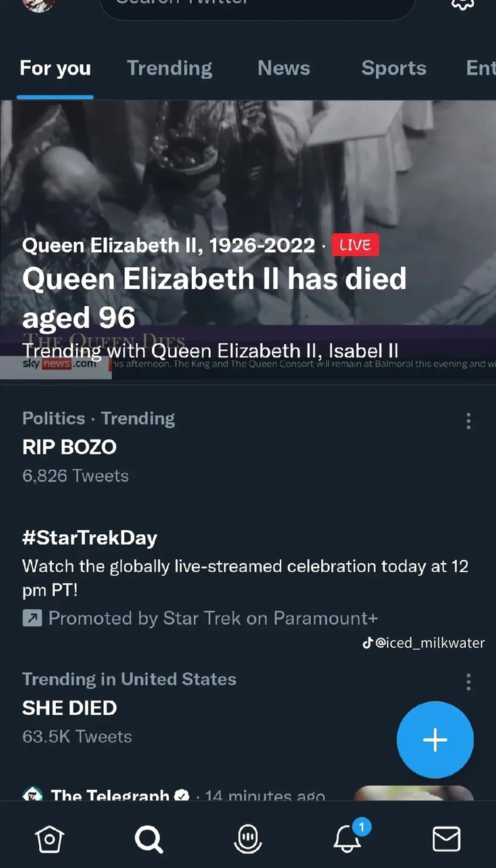This screenshot has width=496, height=868.
Task: Open the Home feed icon
Action: [x=49, y=838]
